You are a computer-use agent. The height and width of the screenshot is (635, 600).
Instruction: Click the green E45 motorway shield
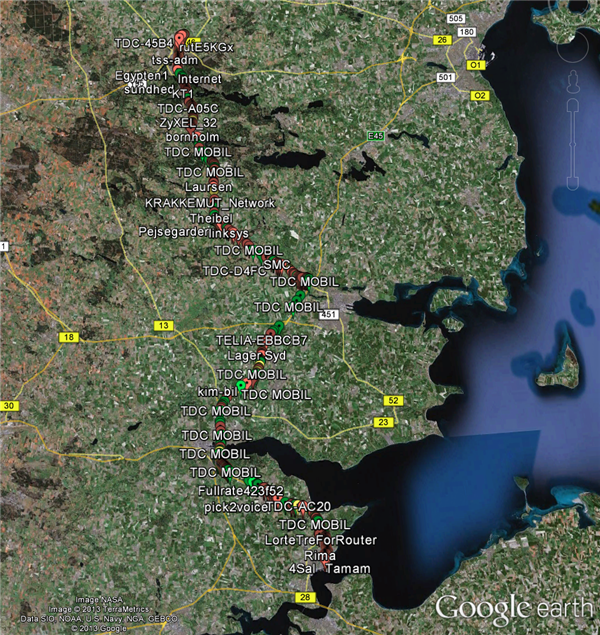(375, 136)
